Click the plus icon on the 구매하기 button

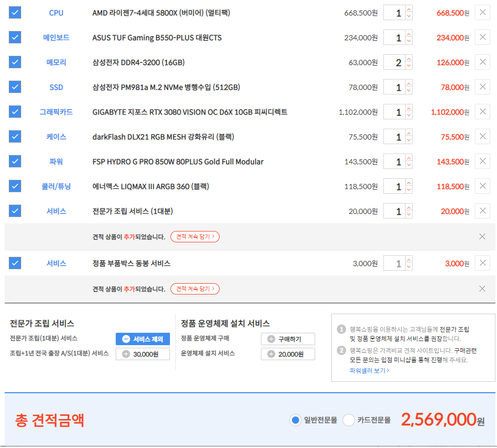pyautogui.click(x=271, y=339)
